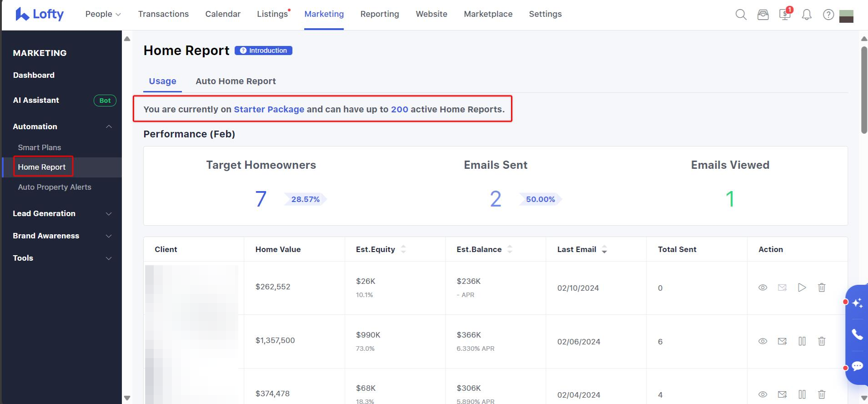This screenshot has height=404, width=868.
Task: Click the Starter Package link
Action: click(269, 109)
